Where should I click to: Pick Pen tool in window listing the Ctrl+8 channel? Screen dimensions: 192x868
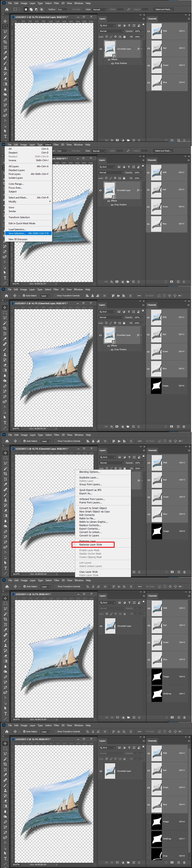coord(5,822)
